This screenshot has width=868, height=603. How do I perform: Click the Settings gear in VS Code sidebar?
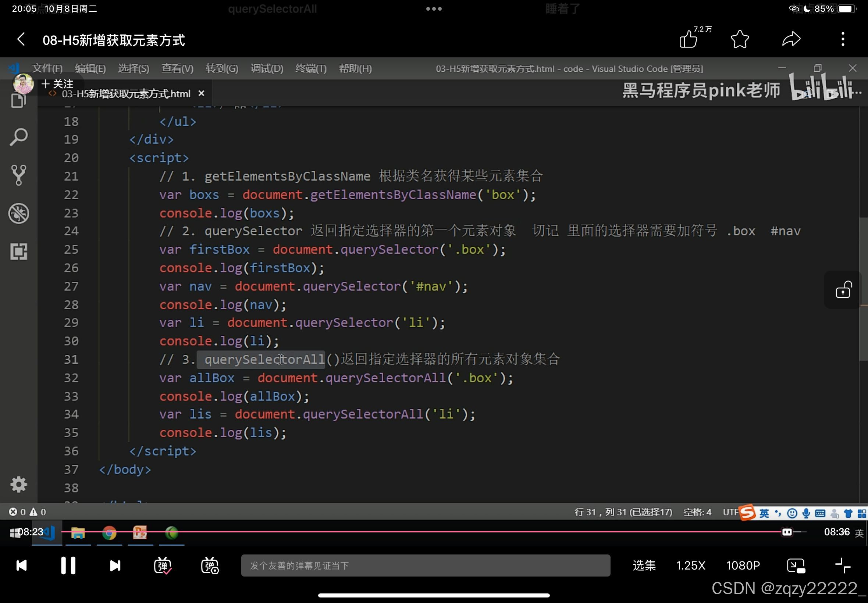coord(18,484)
